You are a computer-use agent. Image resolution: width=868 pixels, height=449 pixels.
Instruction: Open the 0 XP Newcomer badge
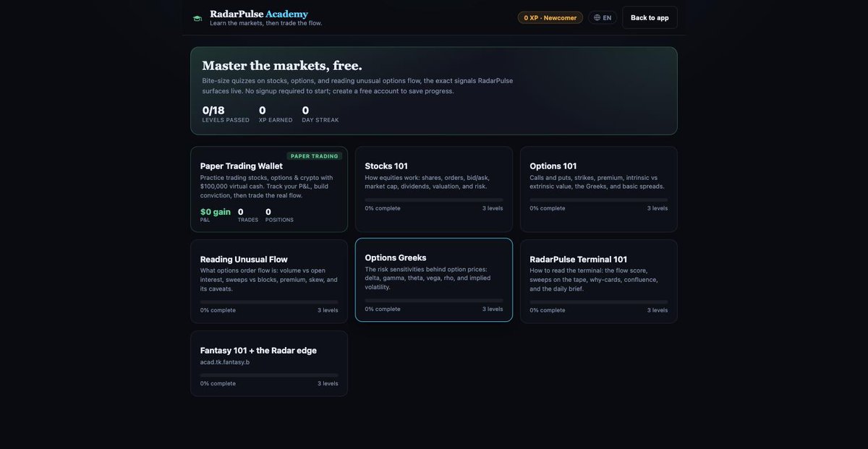tap(550, 17)
